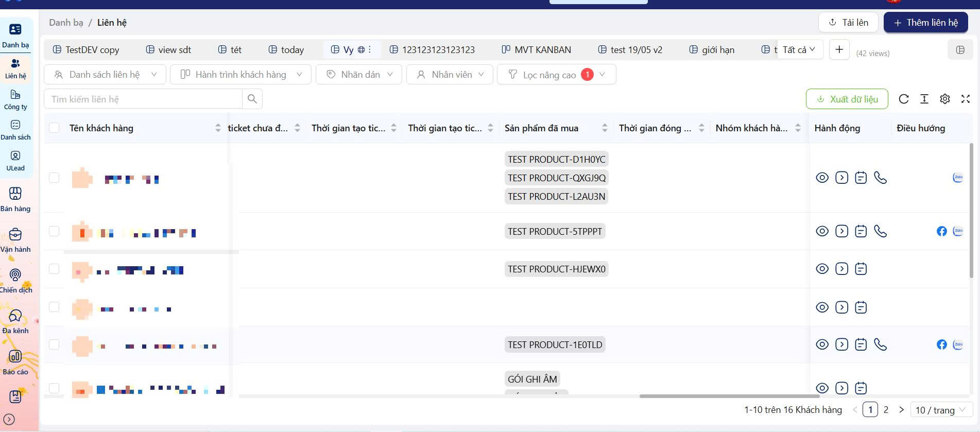Image resolution: width=980 pixels, height=432 pixels.
Task: Expand Danh sách liên hệ dropdown
Action: coord(106,74)
